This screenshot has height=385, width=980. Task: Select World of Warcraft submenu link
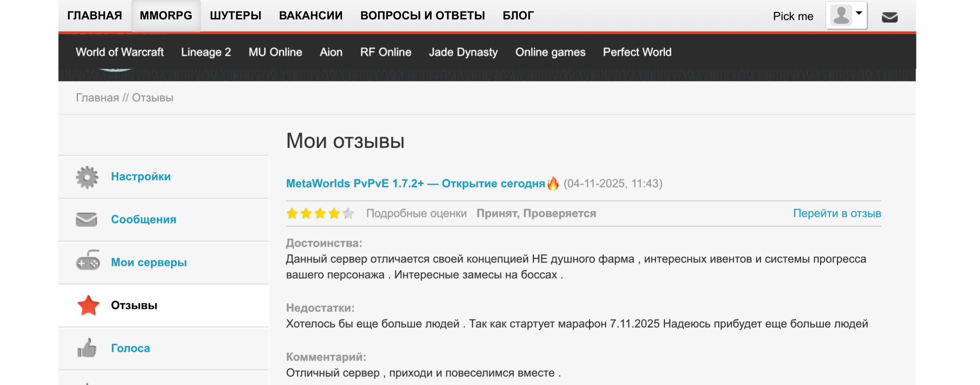click(x=120, y=52)
